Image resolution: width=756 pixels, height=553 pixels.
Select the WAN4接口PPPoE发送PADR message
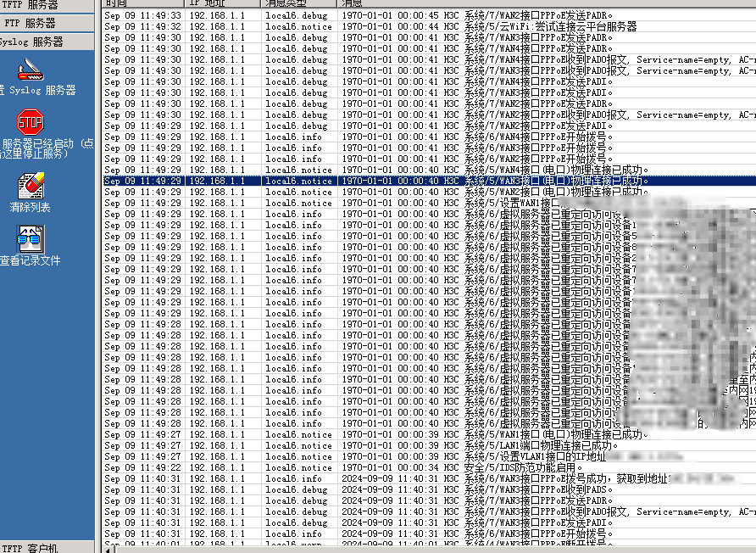[538, 48]
